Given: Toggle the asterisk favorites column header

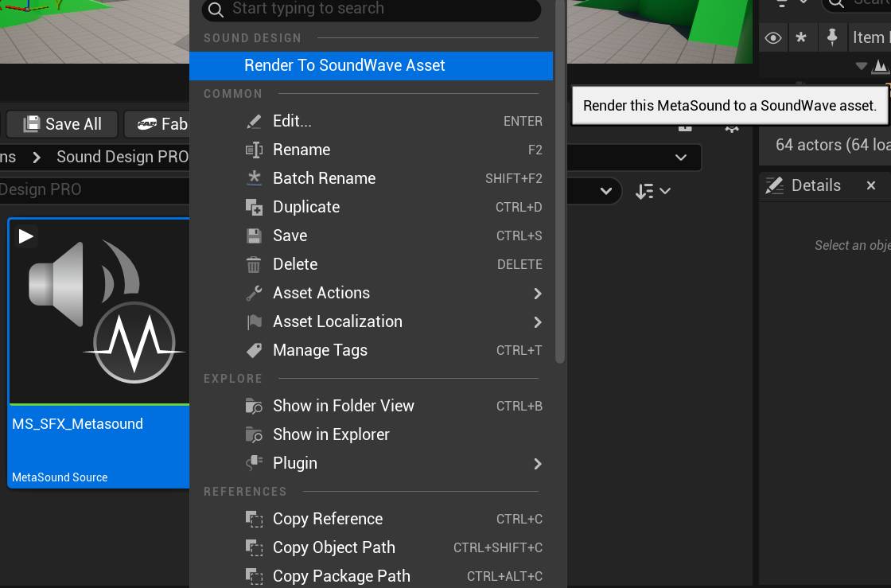Looking at the screenshot, I should coord(802,37).
